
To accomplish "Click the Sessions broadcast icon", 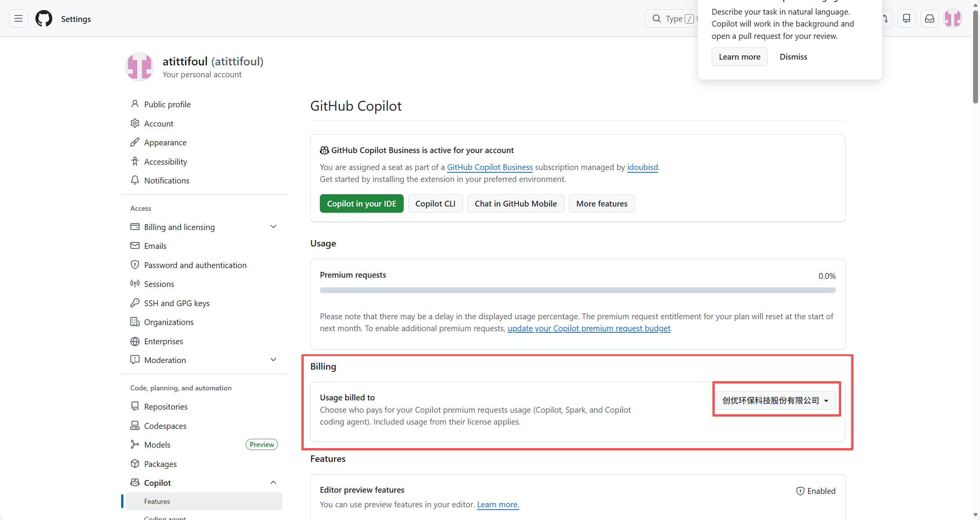I will click(135, 284).
